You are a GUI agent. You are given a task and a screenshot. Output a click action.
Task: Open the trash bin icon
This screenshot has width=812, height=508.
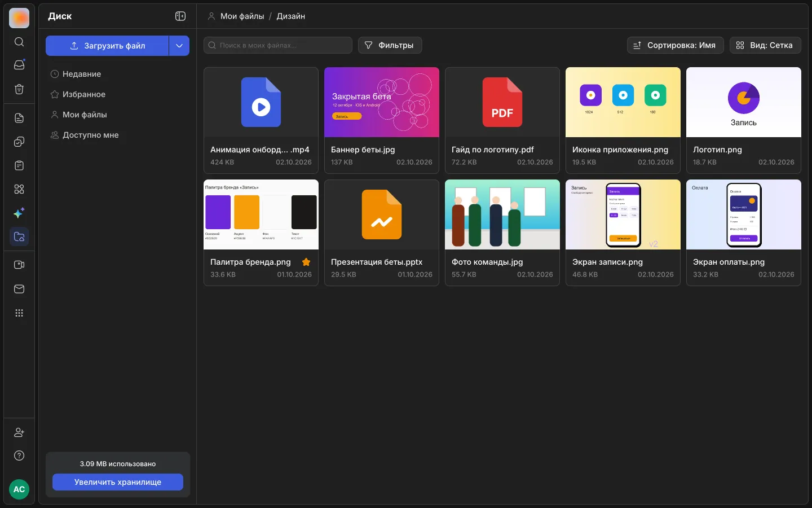19,89
